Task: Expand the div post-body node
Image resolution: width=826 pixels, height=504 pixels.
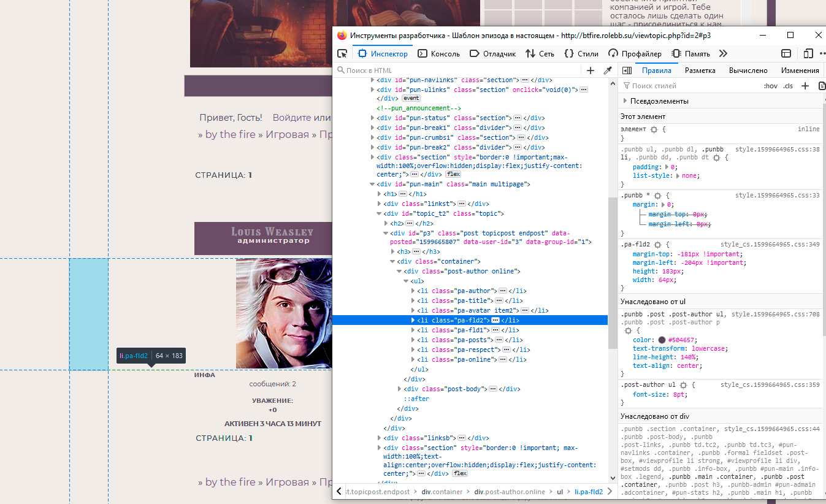Action: (x=399, y=389)
